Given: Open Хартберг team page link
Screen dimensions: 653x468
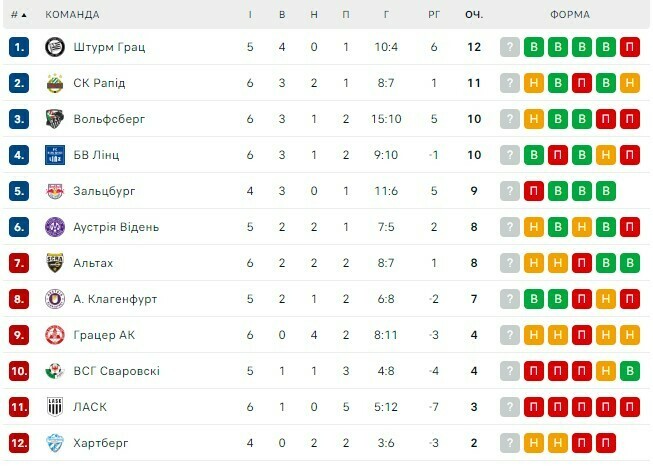Looking at the screenshot, I should click(x=101, y=443).
